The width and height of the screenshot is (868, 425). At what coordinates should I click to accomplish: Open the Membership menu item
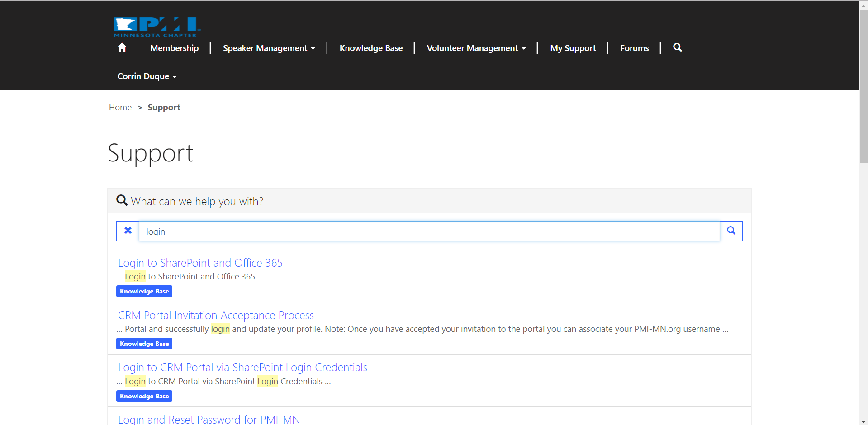point(174,48)
